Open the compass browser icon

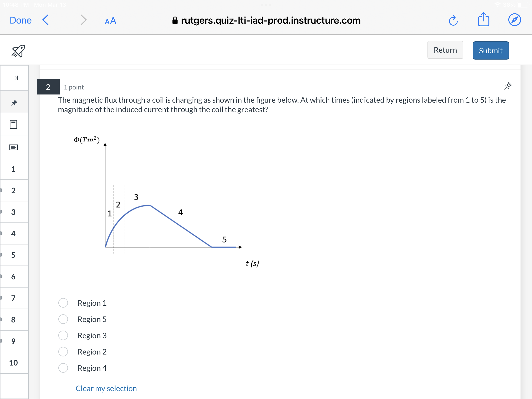point(515,20)
